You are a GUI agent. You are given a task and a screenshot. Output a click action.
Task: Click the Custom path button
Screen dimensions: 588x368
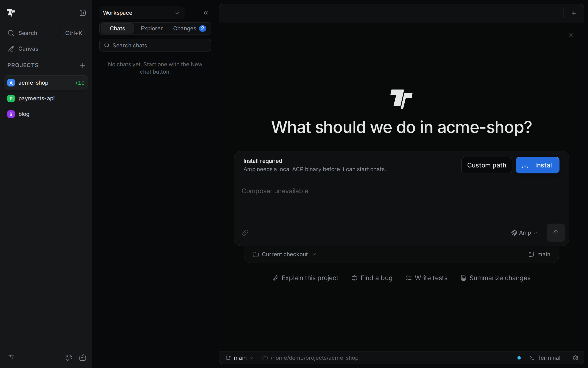(486, 165)
